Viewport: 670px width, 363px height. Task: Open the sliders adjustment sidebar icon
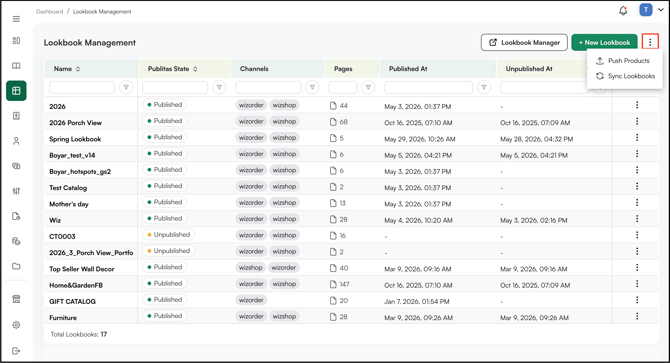16,191
